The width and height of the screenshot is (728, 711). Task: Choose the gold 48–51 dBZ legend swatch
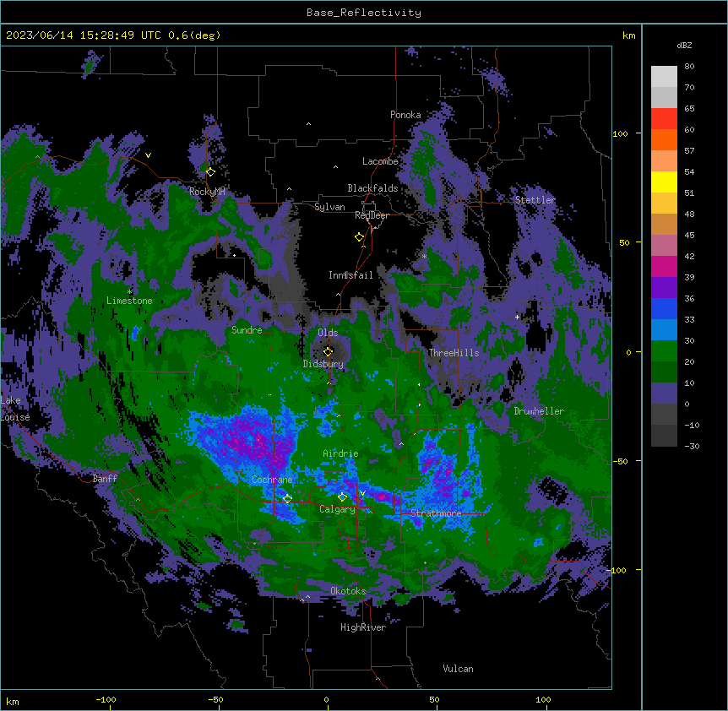coord(664,204)
